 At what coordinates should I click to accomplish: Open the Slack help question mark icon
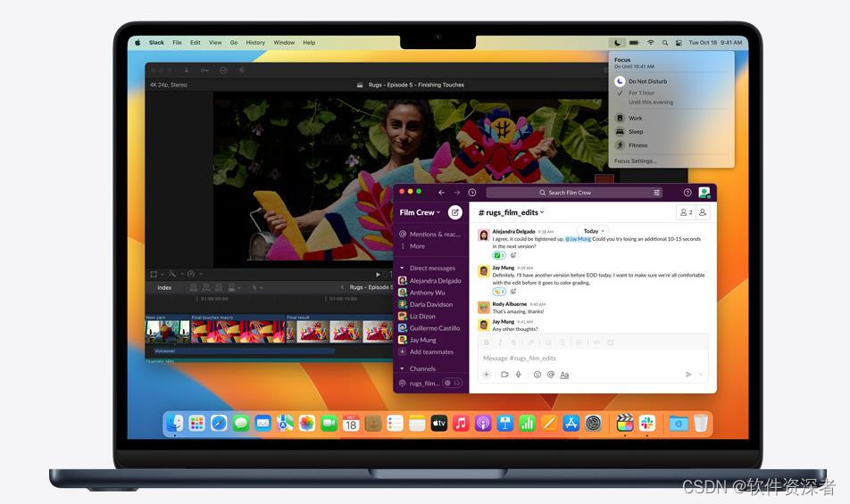click(687, 193)
